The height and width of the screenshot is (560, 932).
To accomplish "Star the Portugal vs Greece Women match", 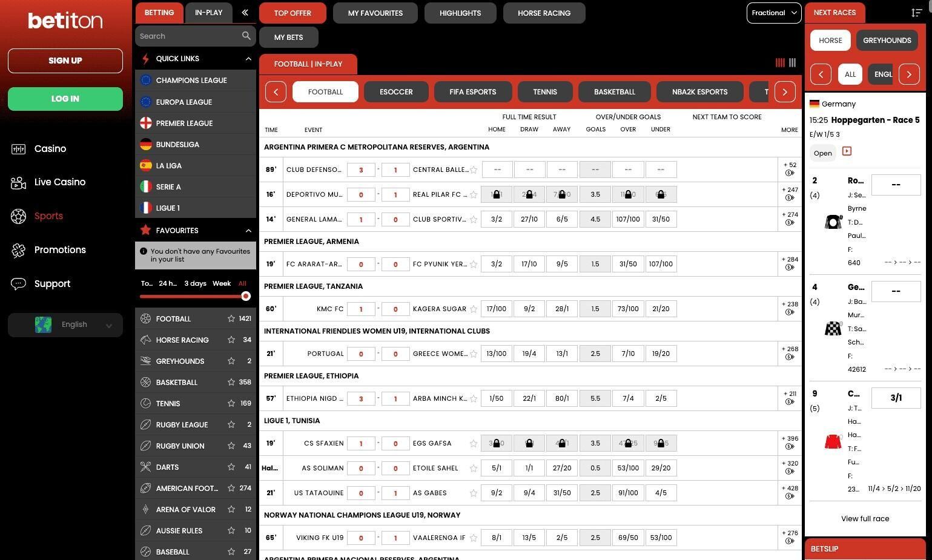I will coord(474,354).
